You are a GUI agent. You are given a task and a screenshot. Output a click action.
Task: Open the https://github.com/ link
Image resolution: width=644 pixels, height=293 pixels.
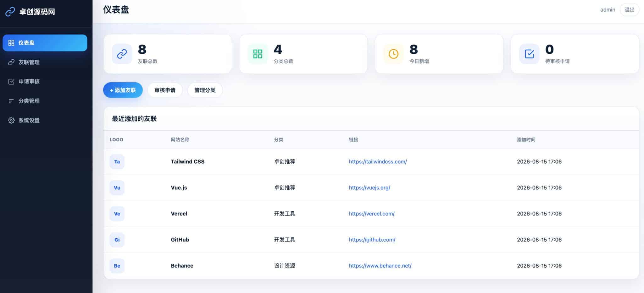pos(372,240)
